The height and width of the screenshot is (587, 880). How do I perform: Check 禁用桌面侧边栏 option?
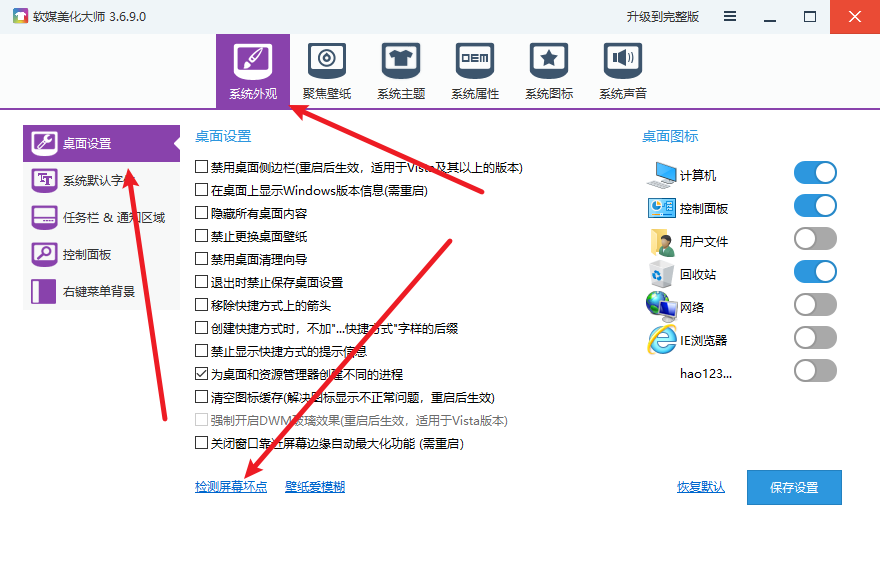tap(201, 167)
